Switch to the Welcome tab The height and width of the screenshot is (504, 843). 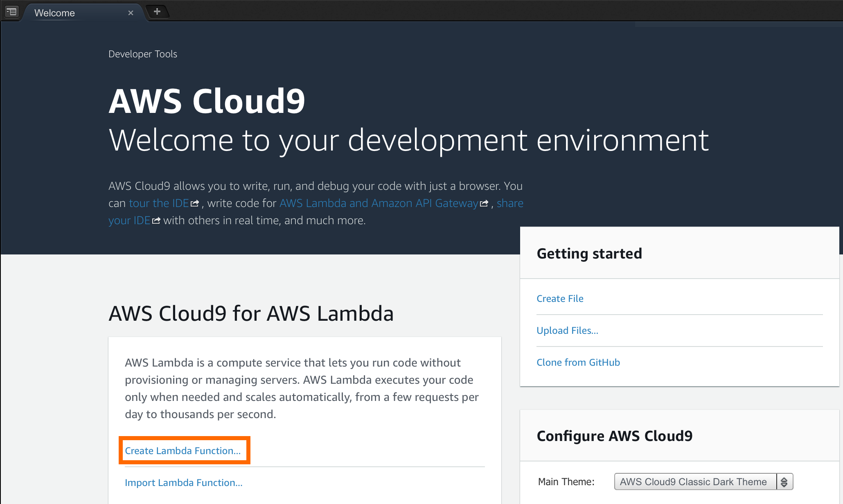point(54,13)
